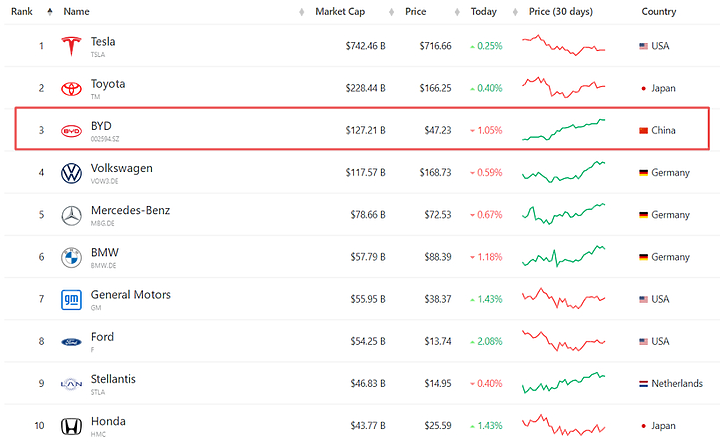
Task: Click the Netherlands flag in Stellantis row
Action: [643, 383]
